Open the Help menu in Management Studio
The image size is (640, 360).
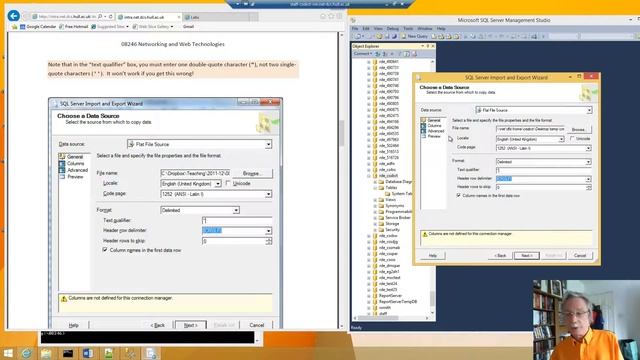point(441,29)
